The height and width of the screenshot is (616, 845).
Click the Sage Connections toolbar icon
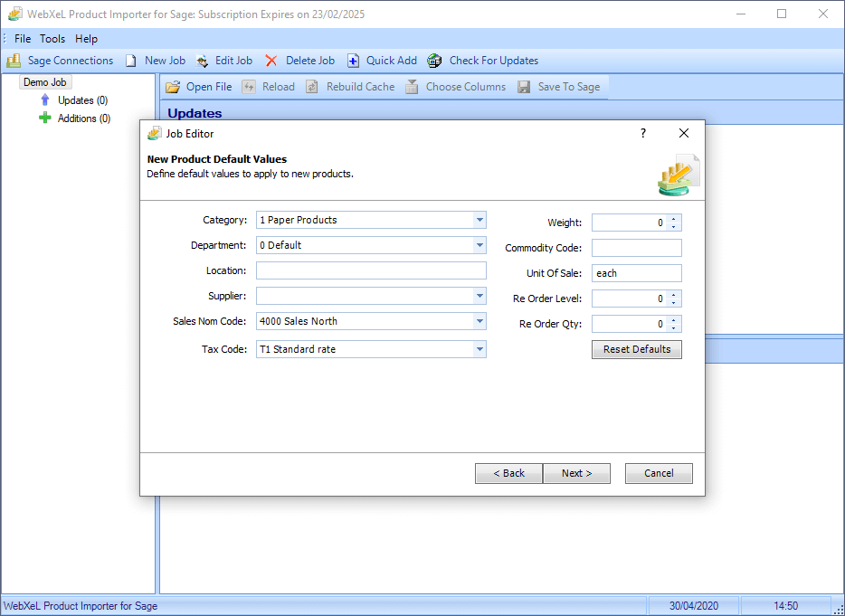(14, 61)
